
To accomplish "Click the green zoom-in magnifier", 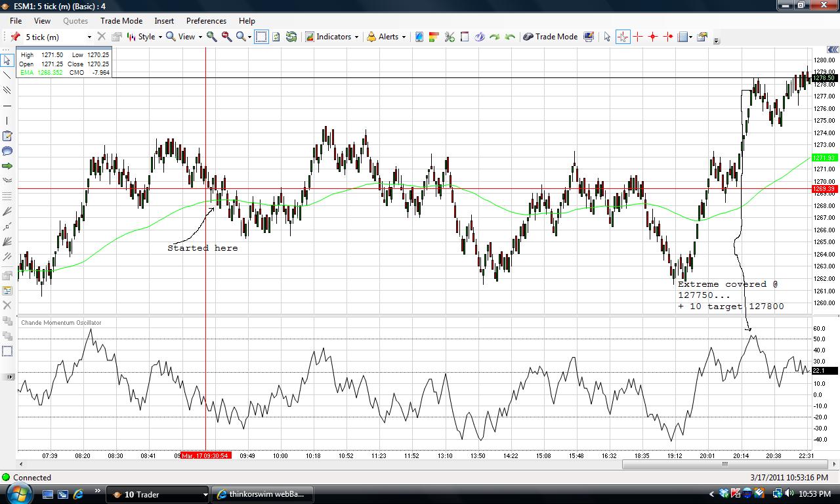I will [x=212, y=37].
